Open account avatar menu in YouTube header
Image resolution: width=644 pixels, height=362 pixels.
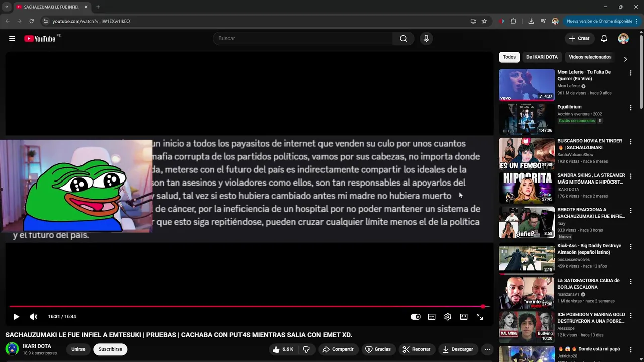coord(623,39)
